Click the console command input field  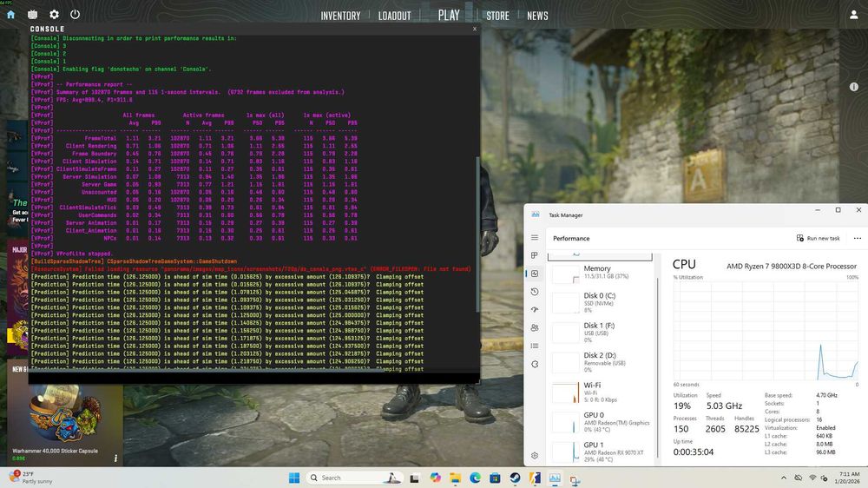[x=254, y=378]
